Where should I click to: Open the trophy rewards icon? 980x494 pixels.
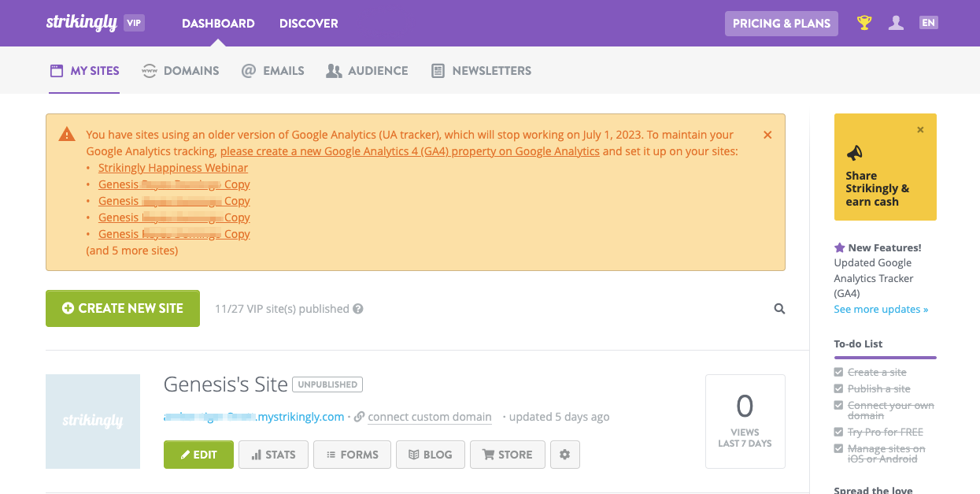(x=864, y=23)
